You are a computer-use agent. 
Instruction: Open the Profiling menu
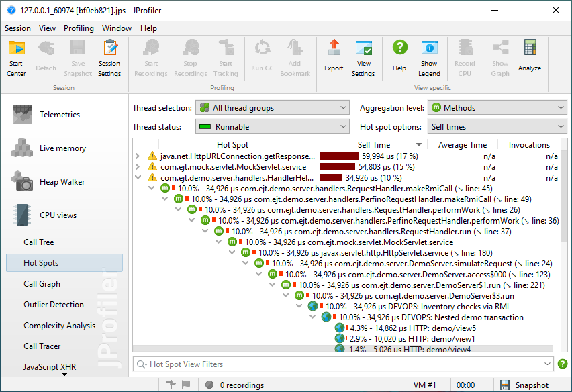point(79,28)
